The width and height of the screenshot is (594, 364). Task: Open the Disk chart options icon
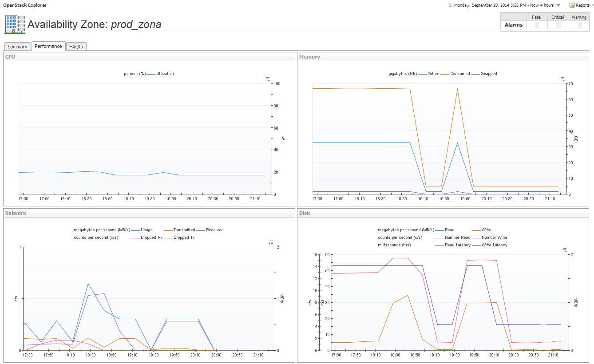(x=565, y=250)
